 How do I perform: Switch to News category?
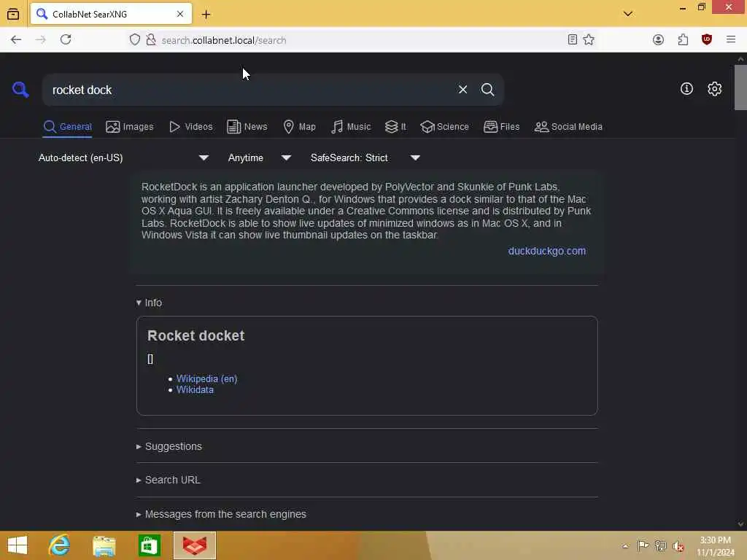pyautogui.click(x=247, y=127)
